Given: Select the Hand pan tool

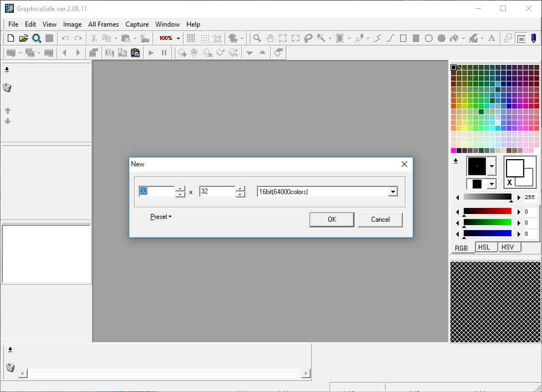Looking at the screenshot, I should coord(270,38).
